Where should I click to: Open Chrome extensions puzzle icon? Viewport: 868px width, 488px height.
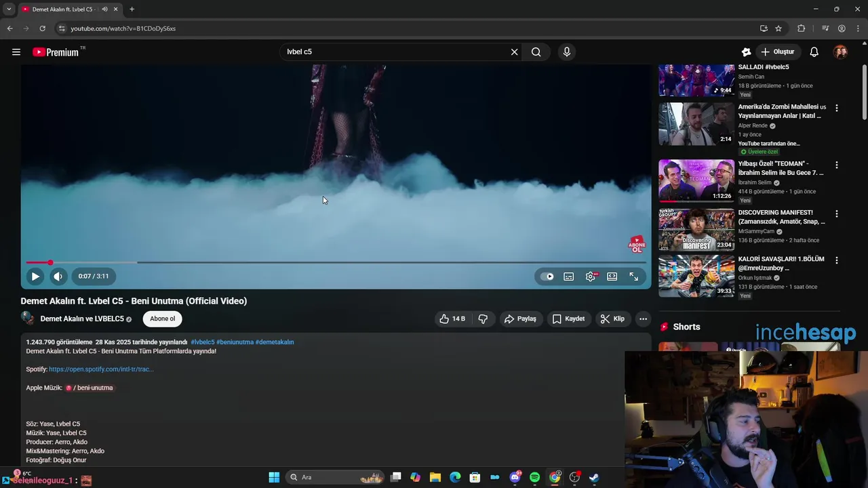tap(801, 28)
